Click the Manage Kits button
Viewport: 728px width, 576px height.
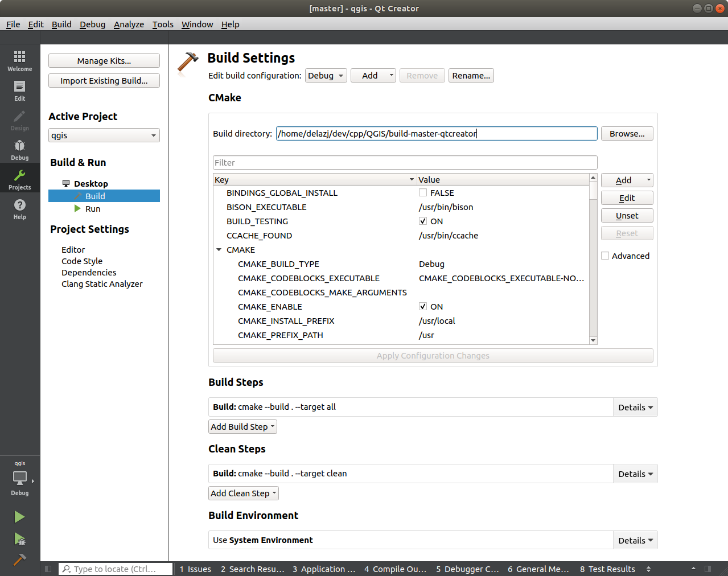pyautogui.click(x=104, y=61)
